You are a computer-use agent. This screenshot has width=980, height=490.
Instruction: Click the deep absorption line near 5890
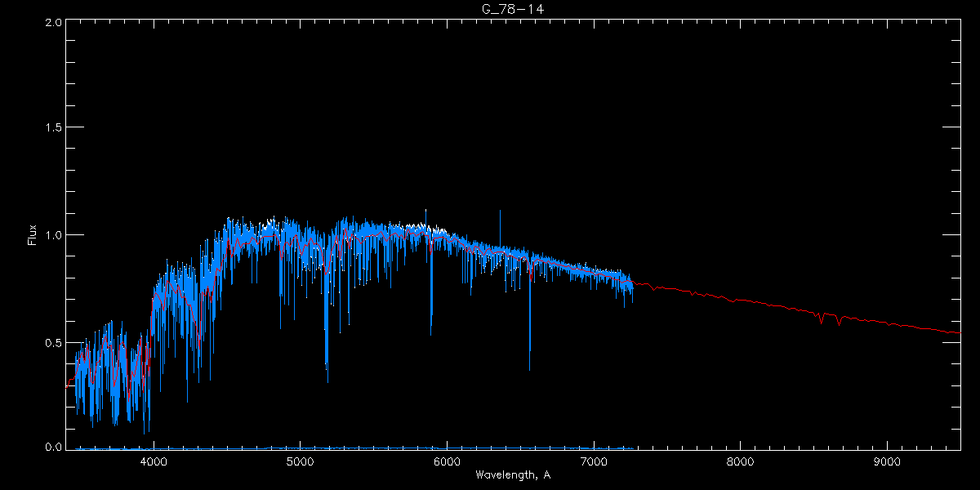(x=431, y=286)
